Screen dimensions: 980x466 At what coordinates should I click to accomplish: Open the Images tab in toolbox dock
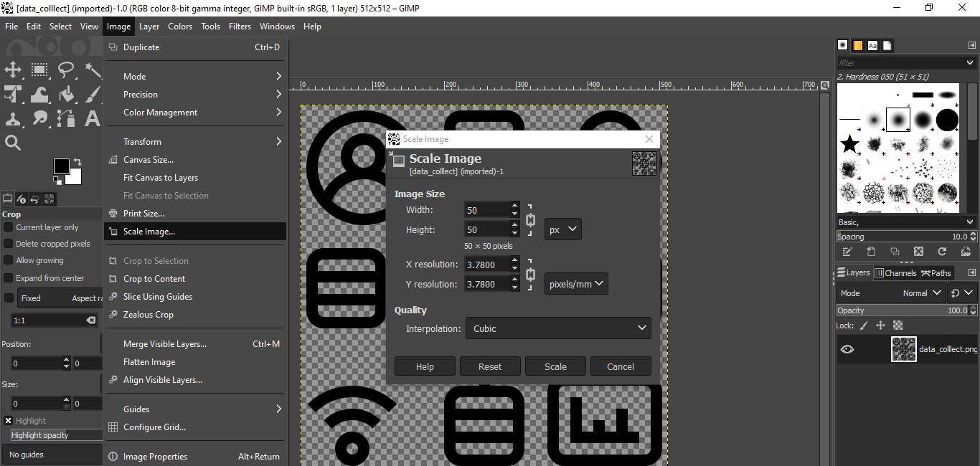click(50, 199)
